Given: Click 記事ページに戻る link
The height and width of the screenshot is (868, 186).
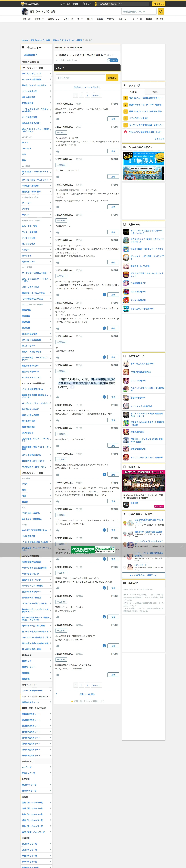Looking at the screenshot, I should coord(87,694).
